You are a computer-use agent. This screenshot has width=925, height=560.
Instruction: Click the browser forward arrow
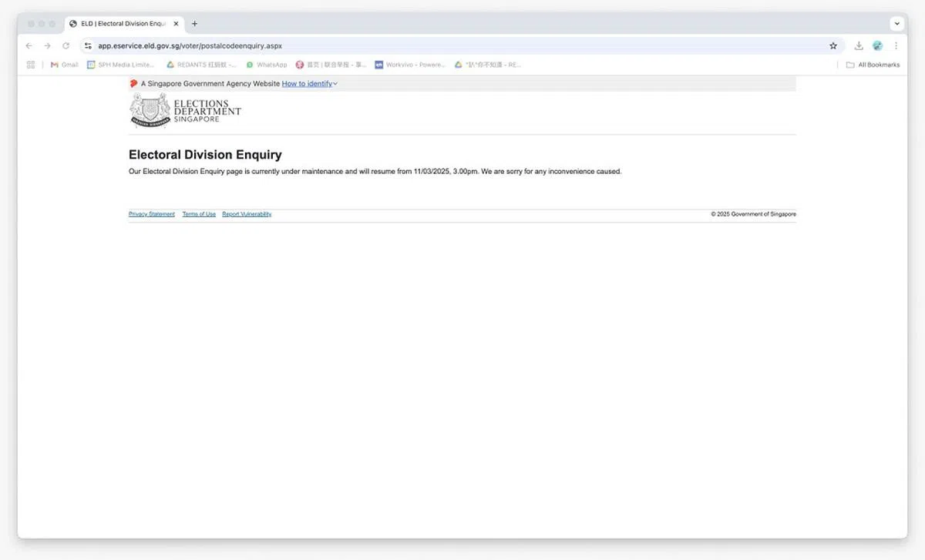click(x=47, y=46)
